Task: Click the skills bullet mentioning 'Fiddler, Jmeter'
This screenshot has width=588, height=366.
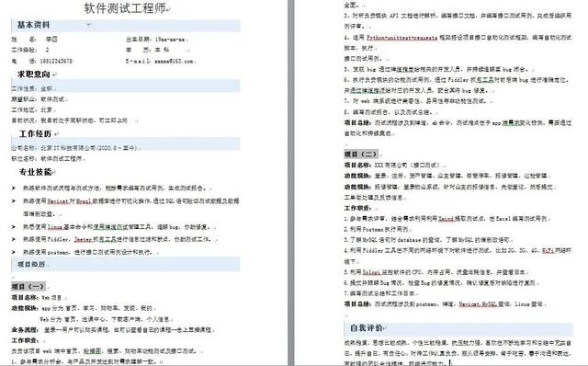Action: 119,239
